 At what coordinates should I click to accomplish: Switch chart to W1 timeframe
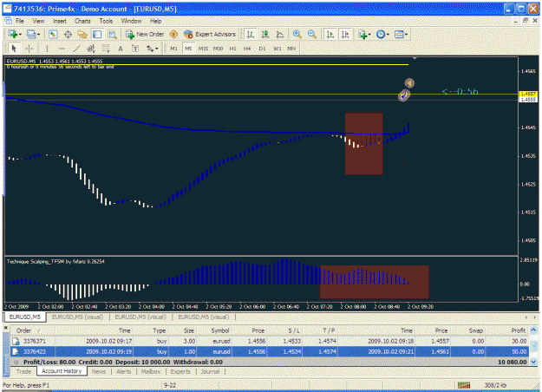(x=277, y=49)
